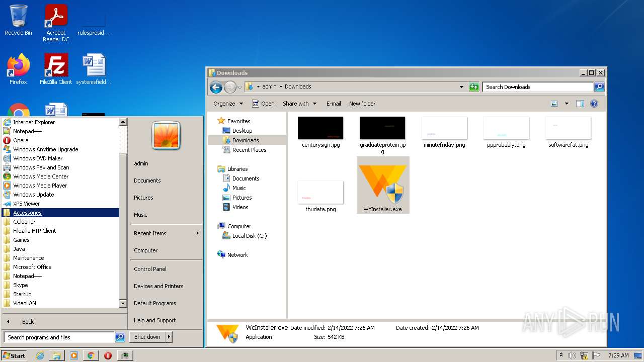Open Windows DVD Maker entry

[x=60, y=158]
